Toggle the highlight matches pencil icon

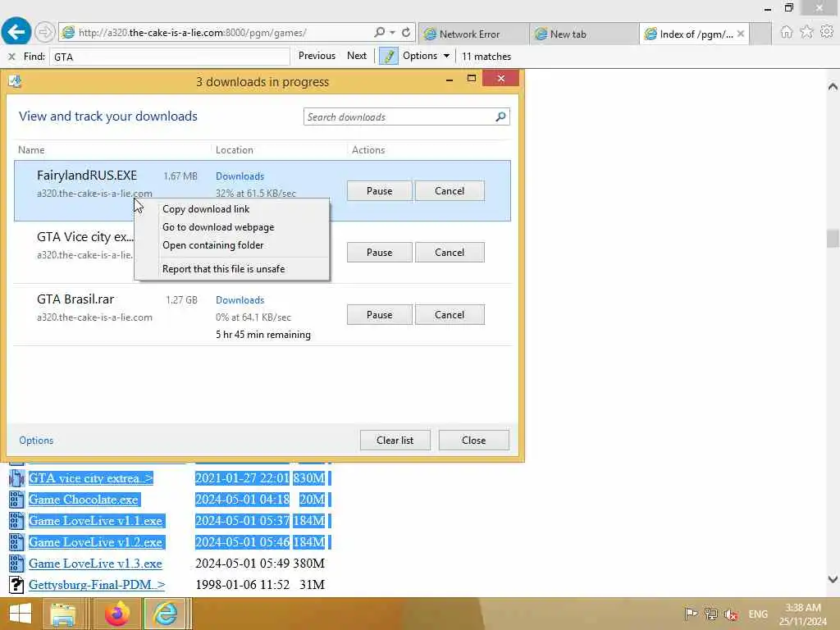[x=388, y=56]
